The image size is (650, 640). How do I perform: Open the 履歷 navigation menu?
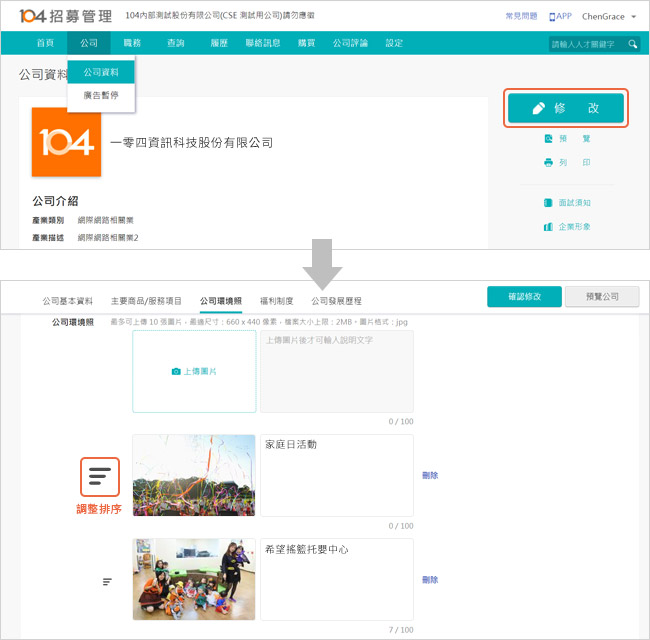[219, 43]
